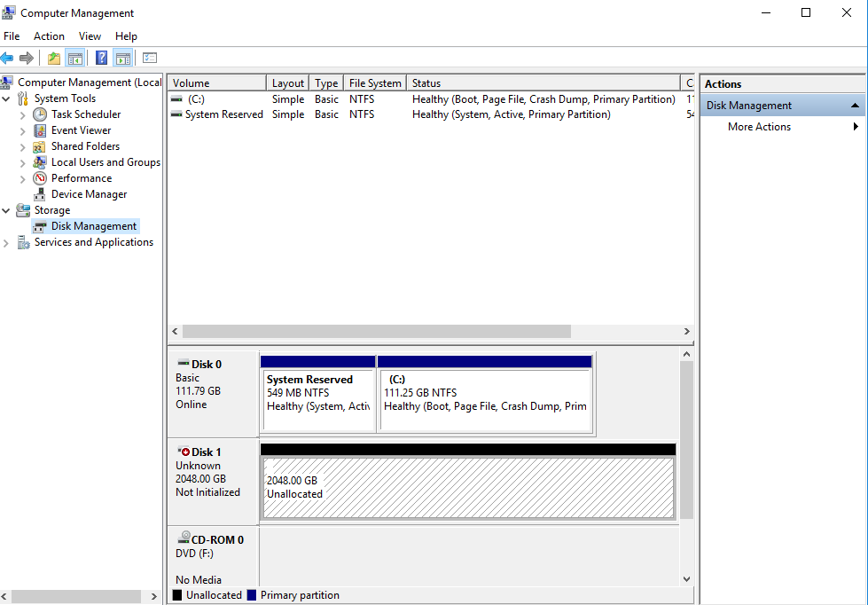
Task: Sort by the Type column header
Action: click(326, 83)
